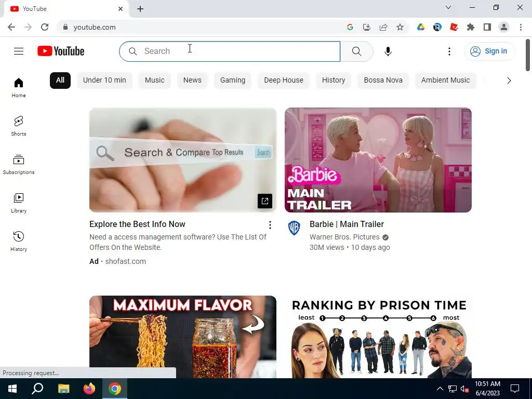Image resolution: width=532 pixels, height=399 pixels.
Task: Reload the page
Action: click(x=45, y=27)
